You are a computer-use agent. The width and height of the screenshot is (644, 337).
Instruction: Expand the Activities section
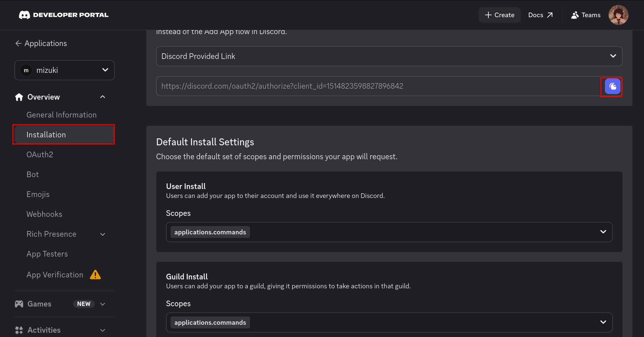103,330
